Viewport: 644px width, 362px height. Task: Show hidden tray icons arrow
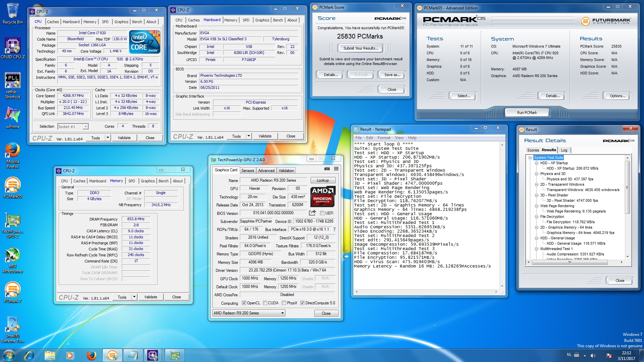click(x=585, y=355)
